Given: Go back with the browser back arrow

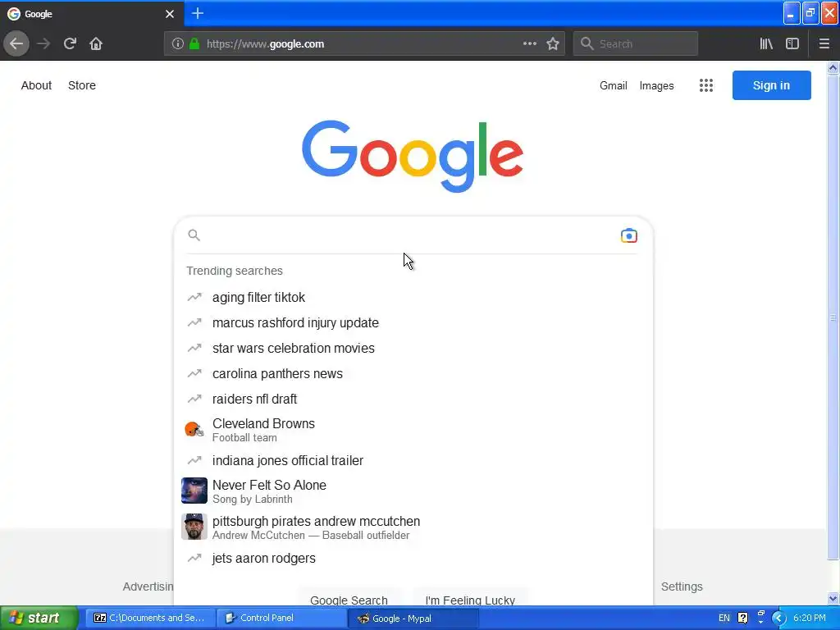Looking at the screenshot, I should point(16,44).
